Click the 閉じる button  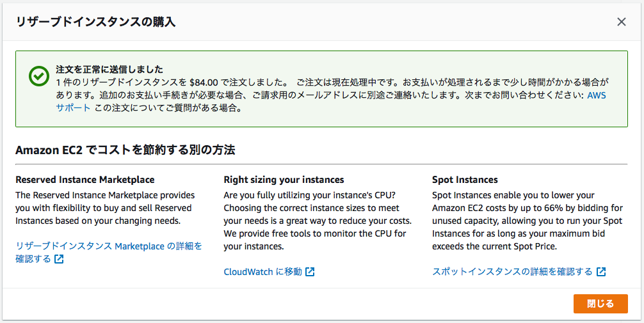point(600,304)
